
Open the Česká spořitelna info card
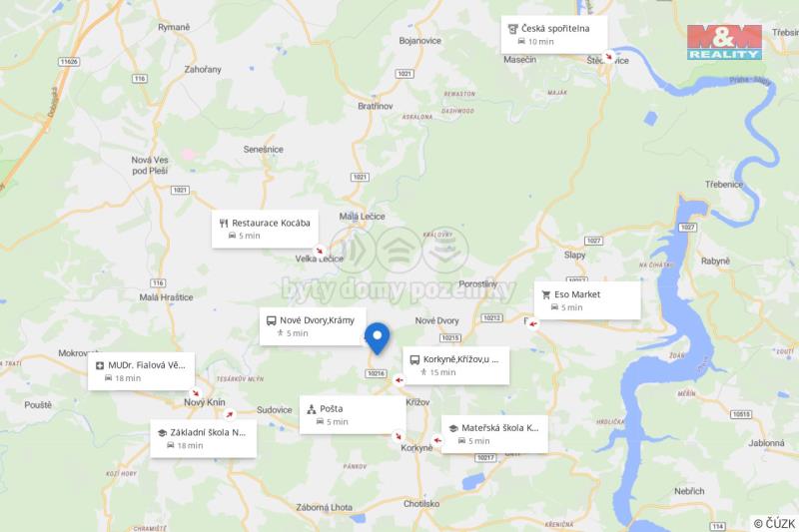[x=554, y=35]
